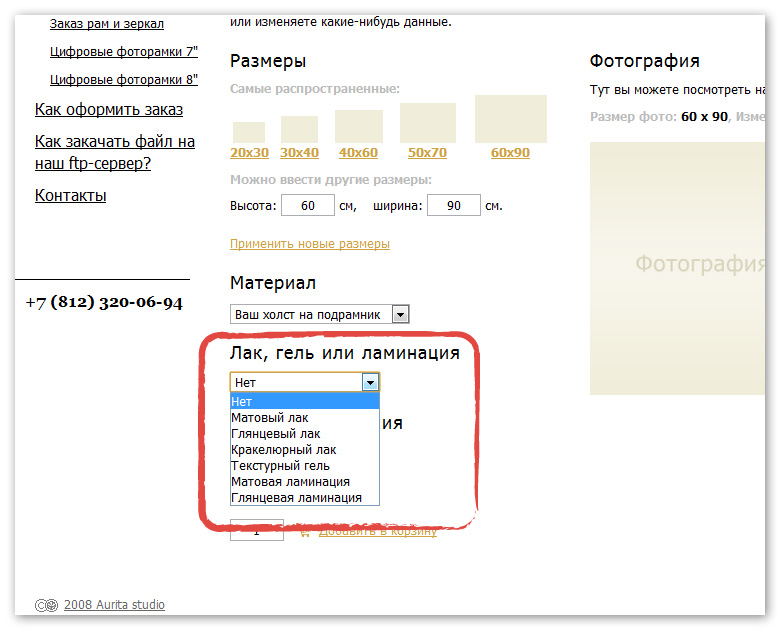Click the 'Размер фото: 60 x 90' text
This screenshot has height=630, width=780.
[x=659, y=116]
